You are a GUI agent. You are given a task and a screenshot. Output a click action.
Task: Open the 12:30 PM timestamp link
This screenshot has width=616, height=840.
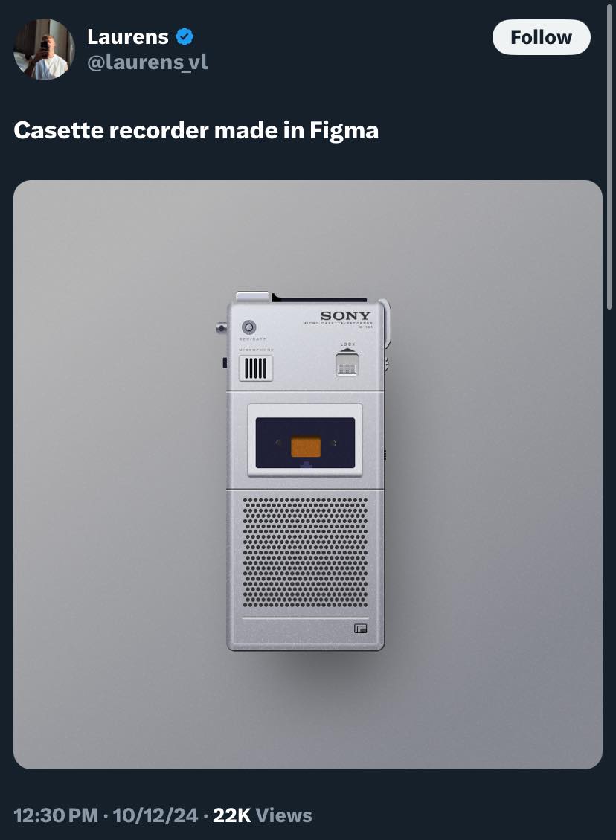click(56, 815)
